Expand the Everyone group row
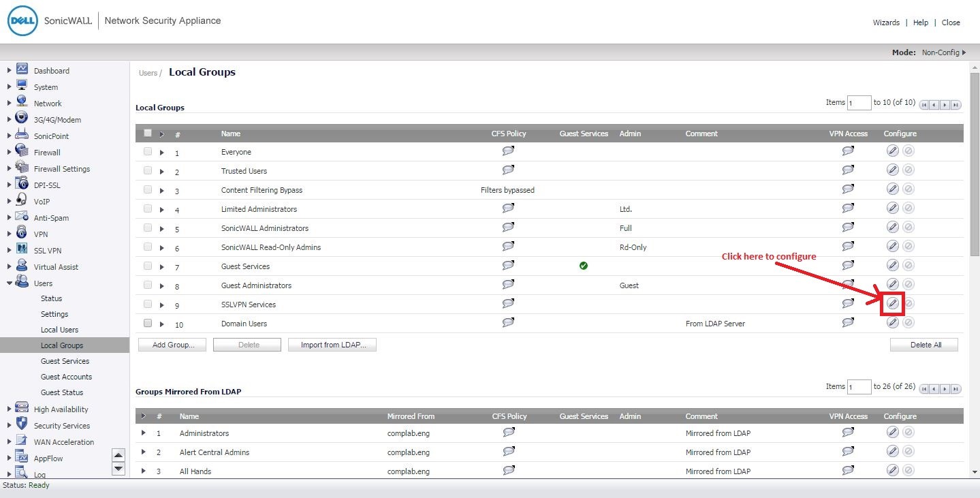Viewport: 980px width, 498px height. [x=162, y=153]
